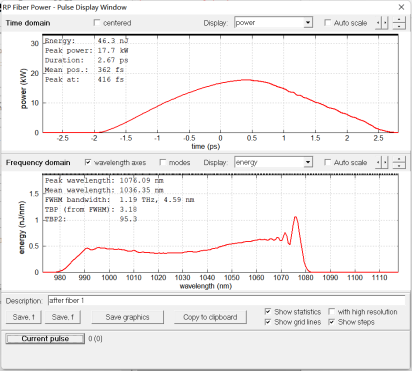Uncheck Show steps
Image resolution: width=412 pixels, height=372 pixels.
point(331,322)
